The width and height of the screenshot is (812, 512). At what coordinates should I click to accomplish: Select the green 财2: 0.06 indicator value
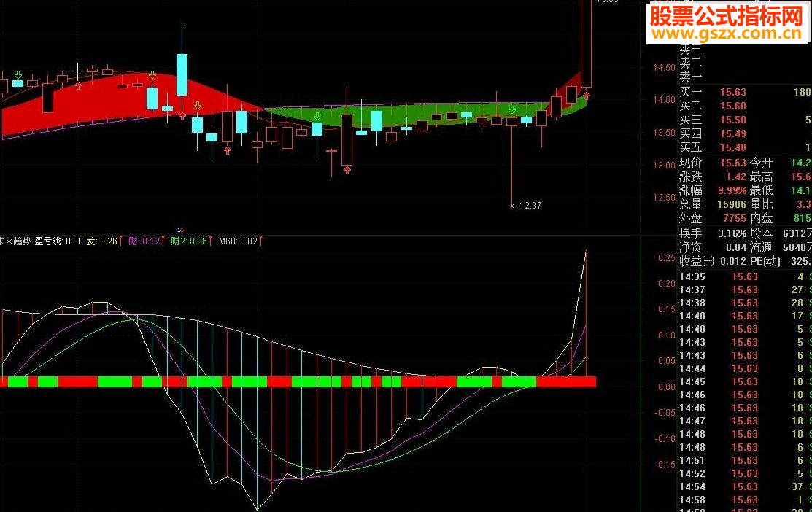(x=189, y=241)
